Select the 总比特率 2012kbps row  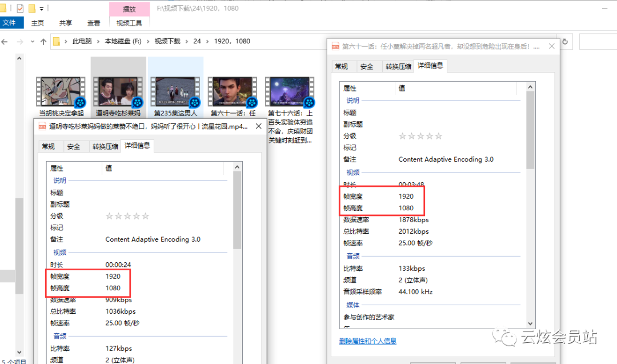(x=432, y=231)
